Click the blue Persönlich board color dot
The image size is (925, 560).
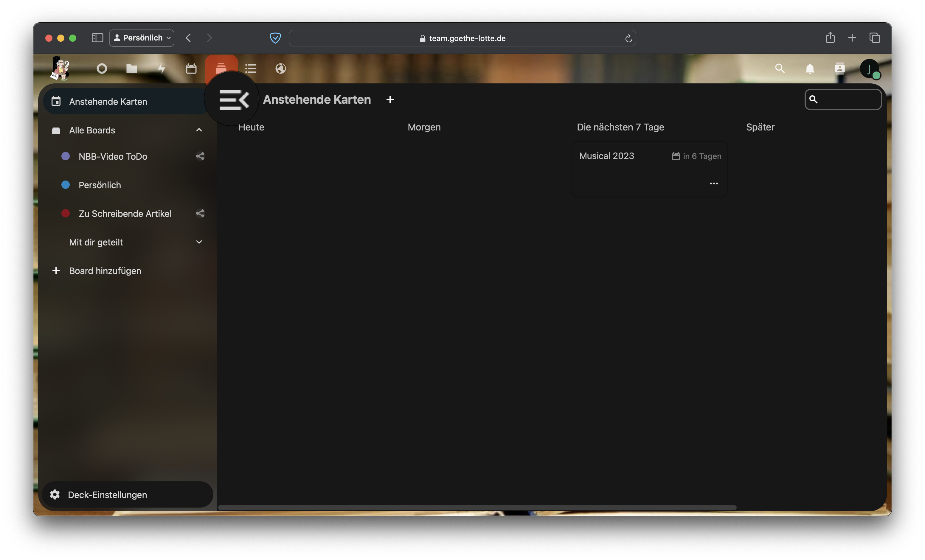[66, 185]
